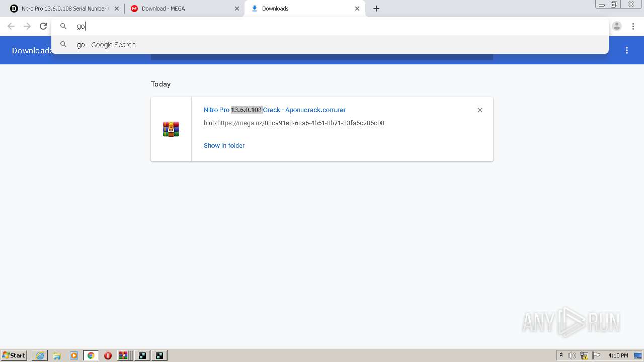Click the WinRAR archive file icon
This screenshot has height=362, width=644.
tap(171, 129)
